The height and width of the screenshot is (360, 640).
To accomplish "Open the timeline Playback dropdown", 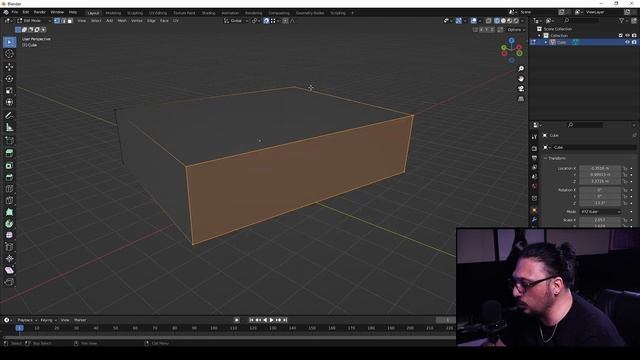I will click(27, 320).
